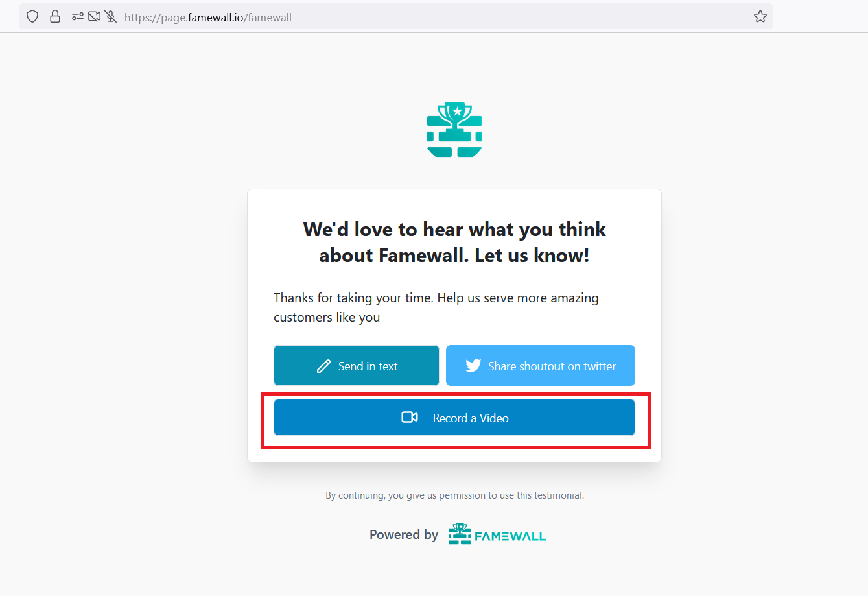The height and width of the screenshot is (596, 868).
Task: Open the site permissions settings icon
Action: pyautogui.click(x=77, y=17)
